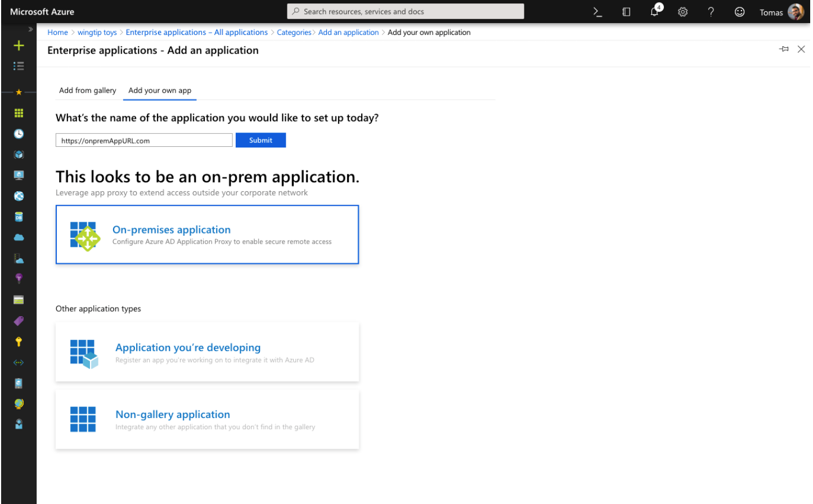
Task: Open Enterprise applications – All applications breadcrumb
Action: pyautogui.click(x=197, y=33)
